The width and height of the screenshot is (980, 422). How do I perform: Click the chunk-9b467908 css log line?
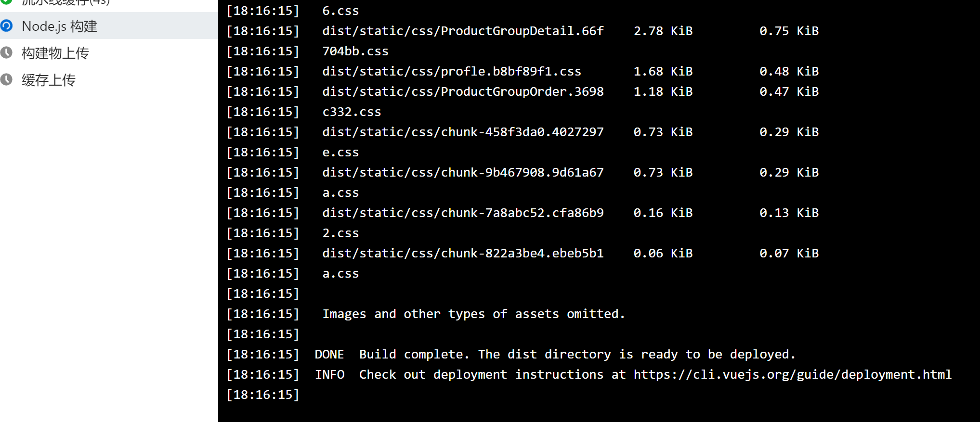pos(462,172)
